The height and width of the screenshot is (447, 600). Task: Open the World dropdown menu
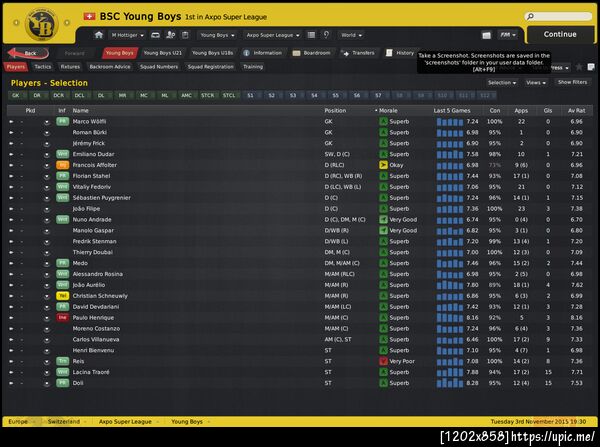click(x=351, y=35)
